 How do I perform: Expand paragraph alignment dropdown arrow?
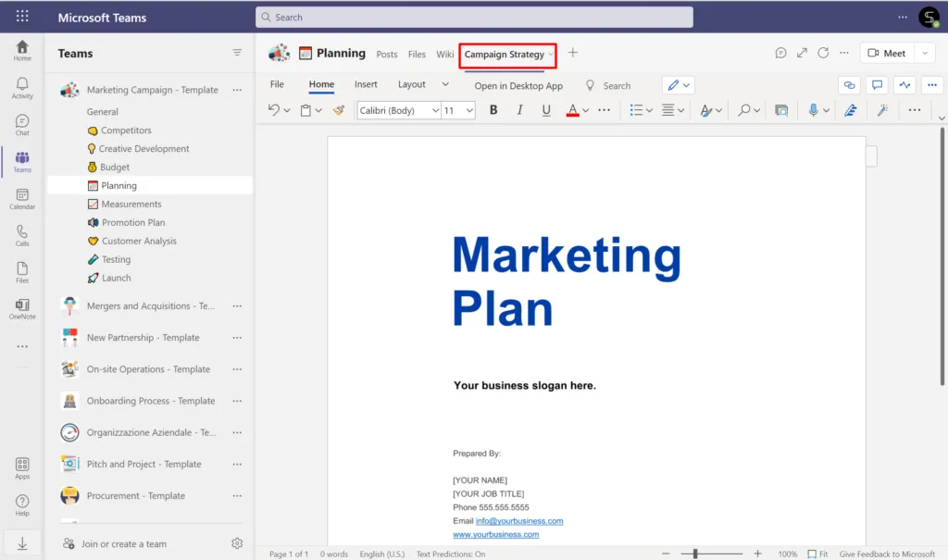(x=680, y=110)
